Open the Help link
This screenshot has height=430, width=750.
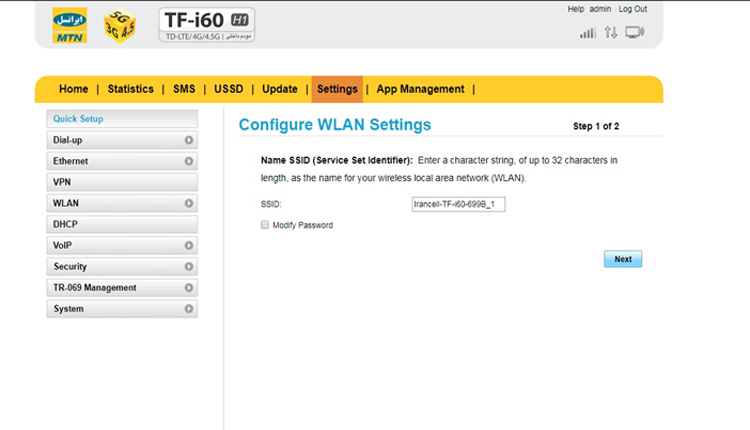point(575,9)
